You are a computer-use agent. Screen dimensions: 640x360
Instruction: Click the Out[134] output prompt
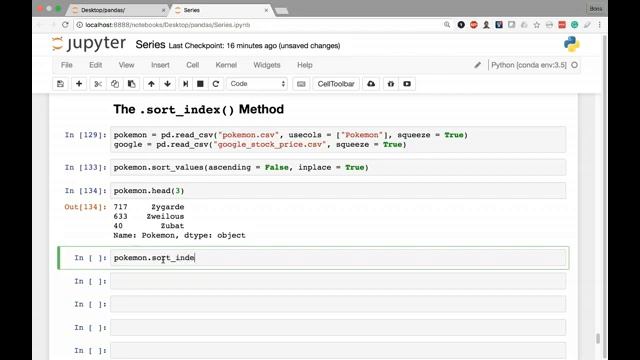[85, 207]
